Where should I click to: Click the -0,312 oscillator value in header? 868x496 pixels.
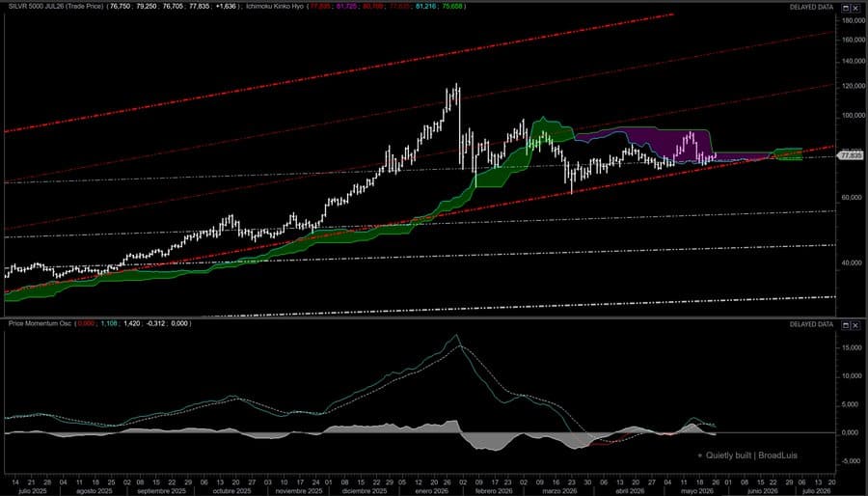tap(155, 323)
